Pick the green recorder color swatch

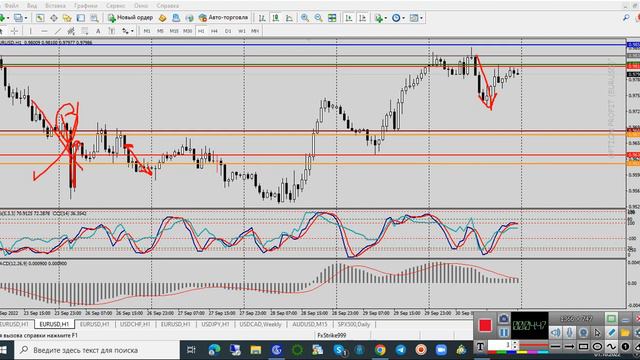[x=501, y=352]
